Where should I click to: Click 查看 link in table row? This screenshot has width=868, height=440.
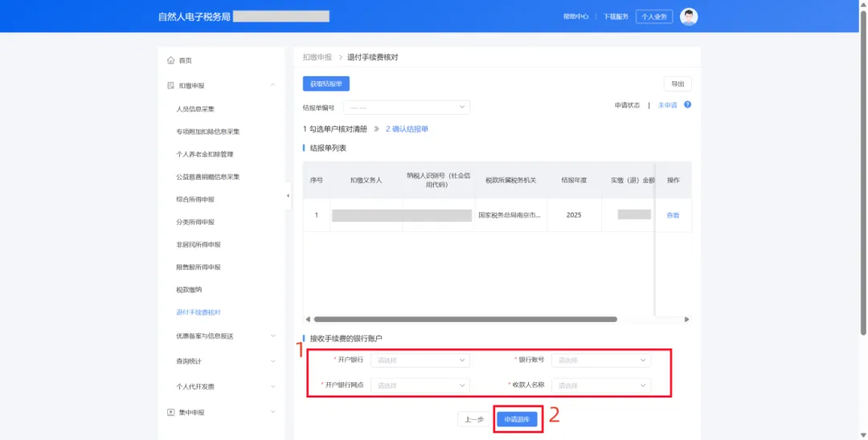coord(673,215)
